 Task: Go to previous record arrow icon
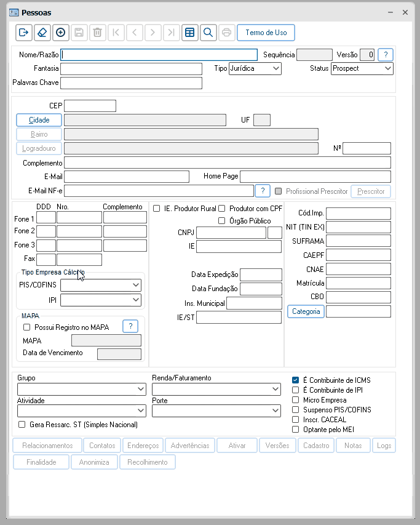[x=135, y=33]
